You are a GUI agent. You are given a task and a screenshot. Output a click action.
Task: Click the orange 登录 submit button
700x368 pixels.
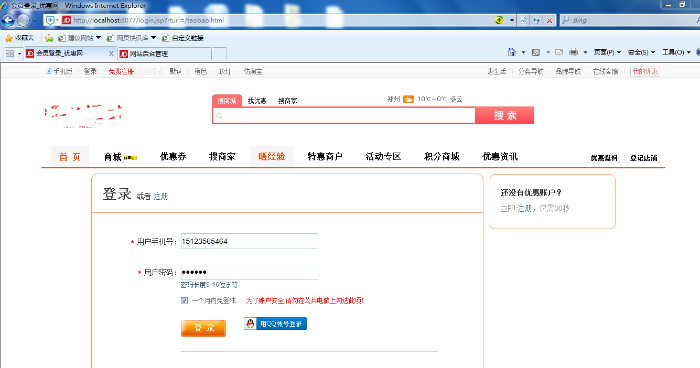click(203, 328)
